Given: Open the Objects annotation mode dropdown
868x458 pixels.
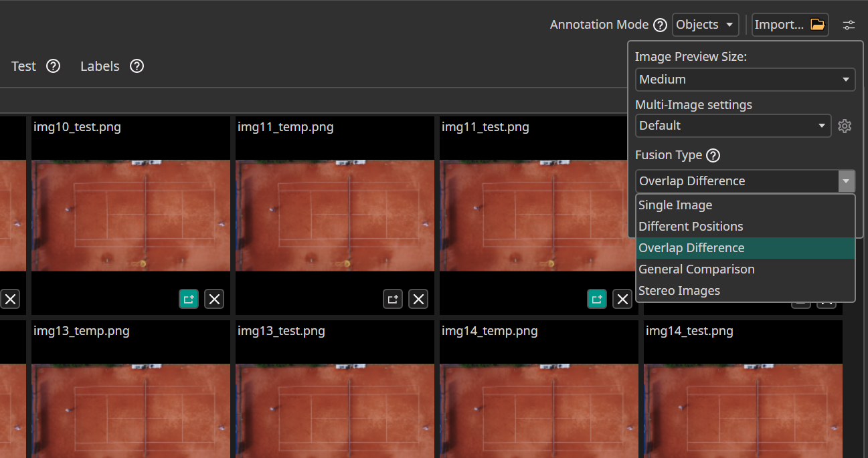Looking at the screenshot, I should (705, 25).
